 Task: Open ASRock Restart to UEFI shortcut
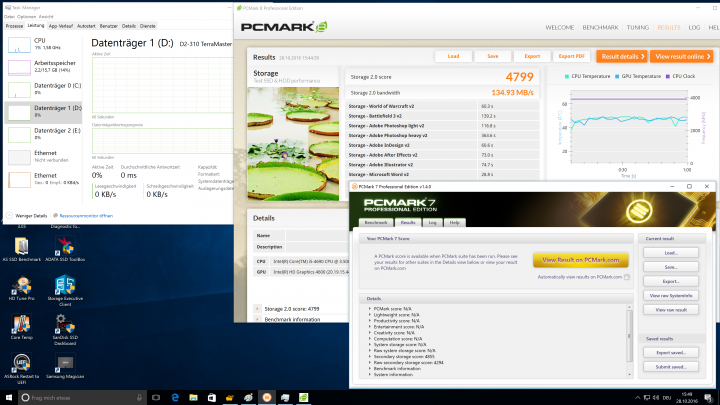tap(22, 369)
